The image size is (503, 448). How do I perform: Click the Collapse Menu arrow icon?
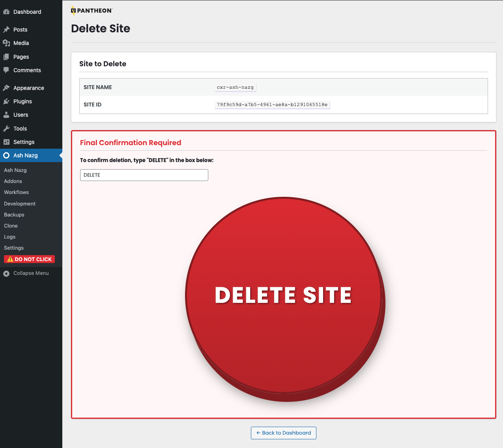tap(6, 273)
